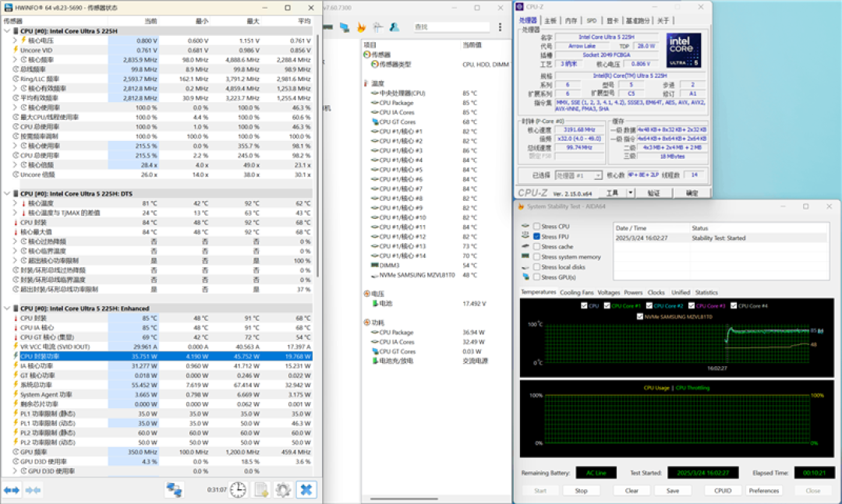Click HWiNFO blue X close-sensors icon
The image size is (842, 504).
coord(306,489)
